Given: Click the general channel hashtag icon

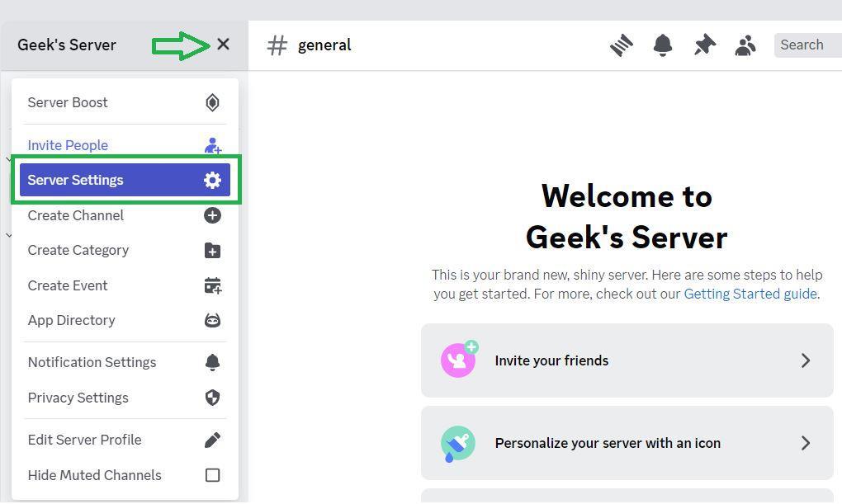Looking at the screenshot, I should 277,45.
